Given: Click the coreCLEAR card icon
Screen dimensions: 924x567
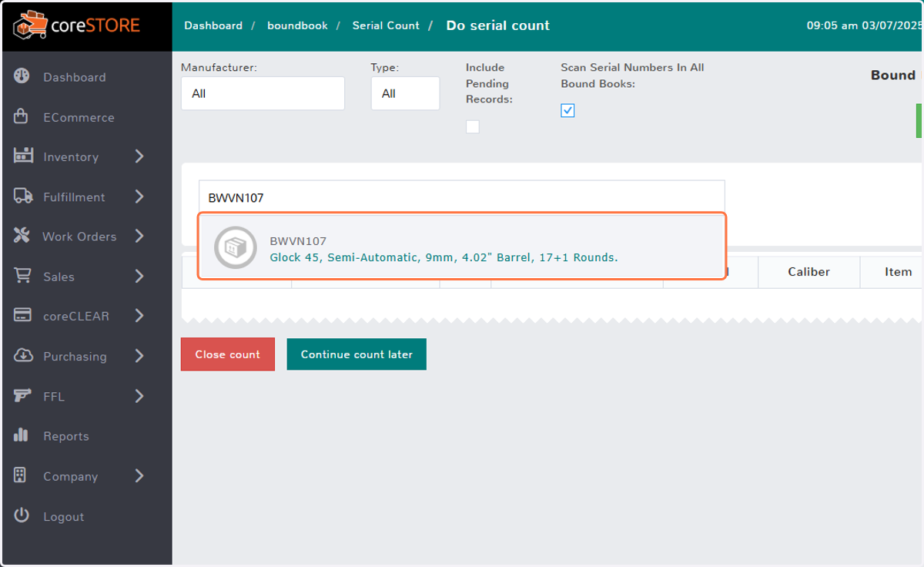Looking at the screenshot, I should [x=22, y=315].
